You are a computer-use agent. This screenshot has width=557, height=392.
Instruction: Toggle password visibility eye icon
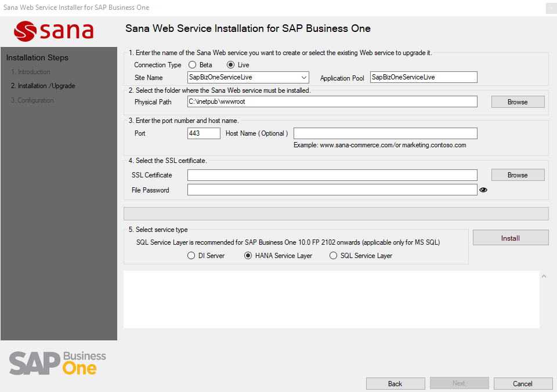click(x=483, y=190)
